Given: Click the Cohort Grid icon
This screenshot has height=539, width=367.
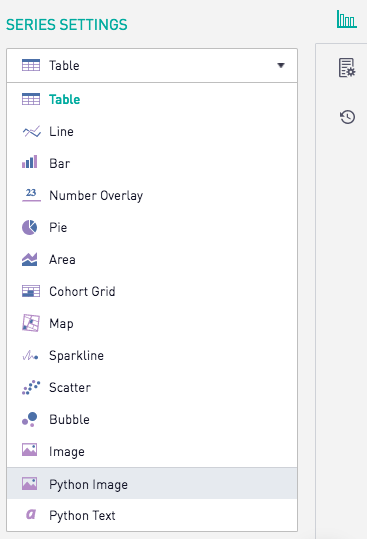Looking at the screenshot, I should point(31,291).
